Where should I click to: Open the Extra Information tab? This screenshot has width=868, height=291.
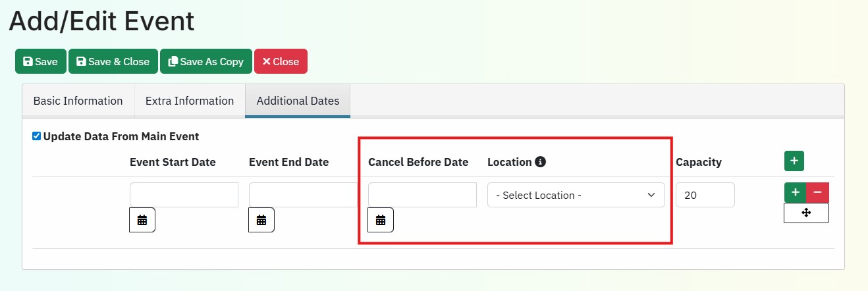(190, 101)
